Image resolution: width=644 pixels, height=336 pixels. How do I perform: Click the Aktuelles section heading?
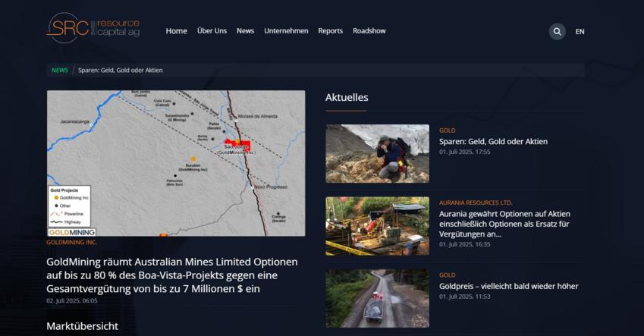click(x=347, y=97)
